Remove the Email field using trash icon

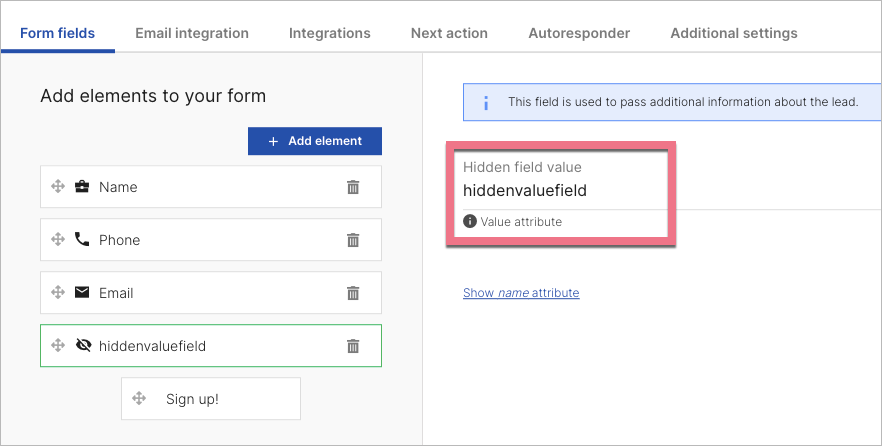[x=353, y=293]
